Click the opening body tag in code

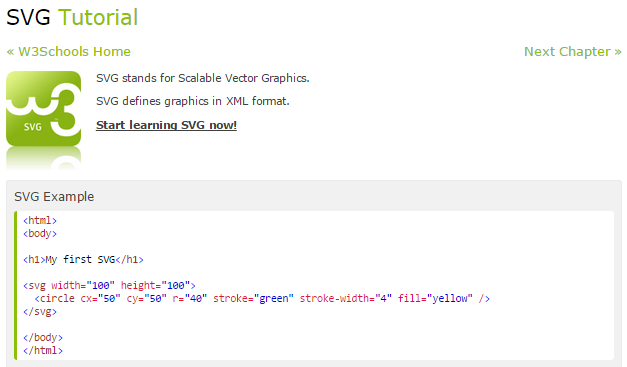[40, 233]
